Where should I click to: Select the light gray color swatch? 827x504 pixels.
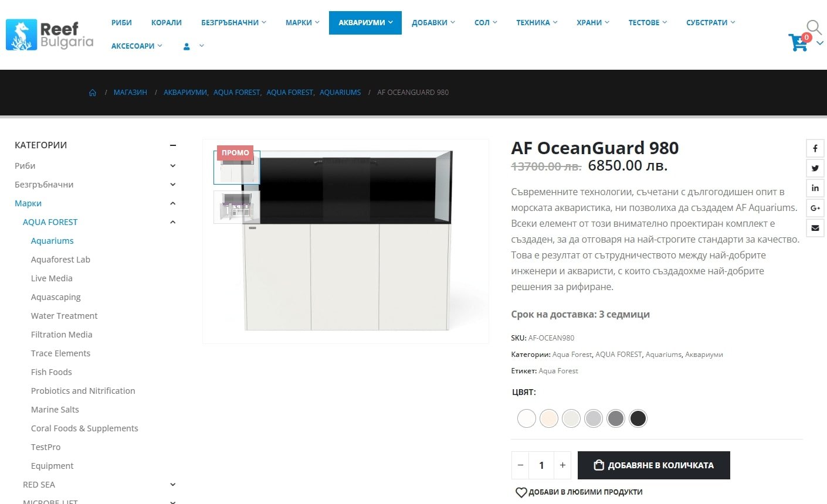[x=594, y=418]
